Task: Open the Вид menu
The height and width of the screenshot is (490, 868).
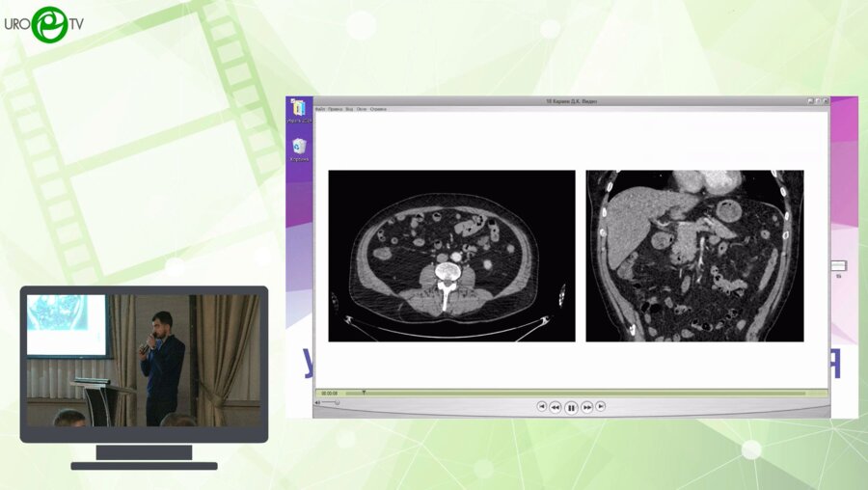Action: (349, 109)
